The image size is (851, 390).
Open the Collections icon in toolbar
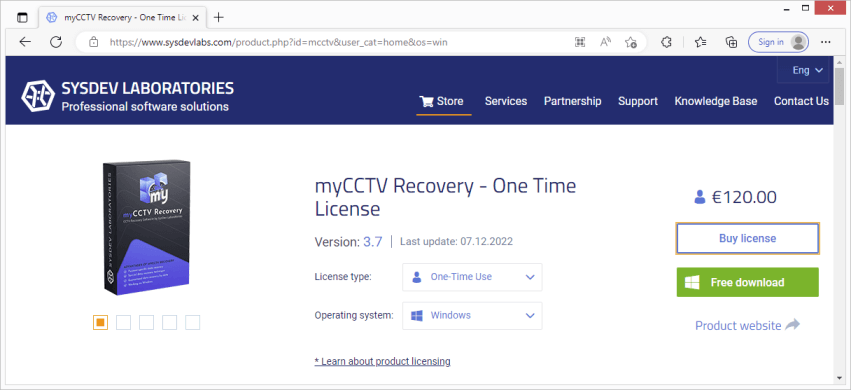click(731, 42)
